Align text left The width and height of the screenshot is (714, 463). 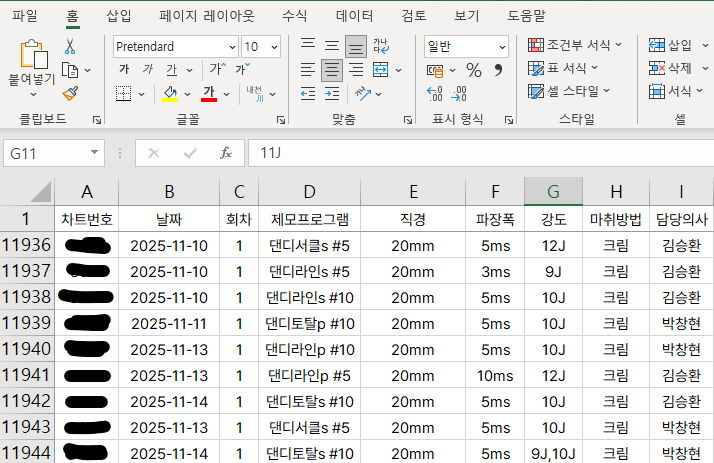pos(308,70)
